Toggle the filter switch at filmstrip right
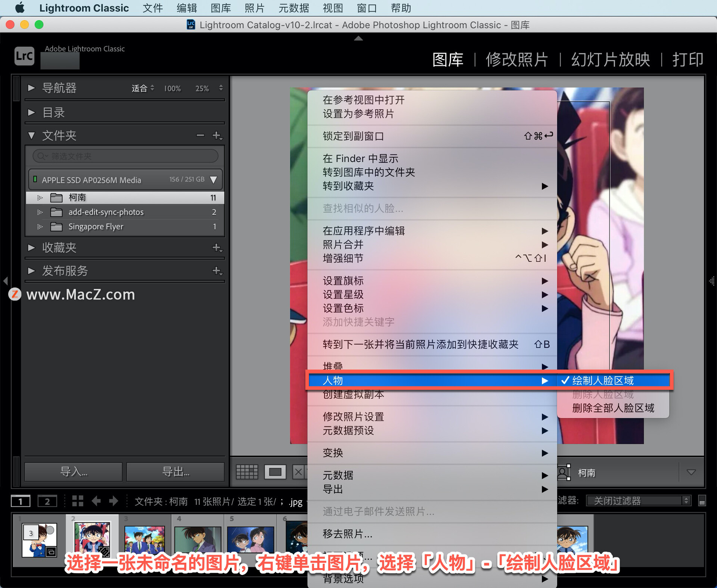717x588 pixels. coord(702,501)
